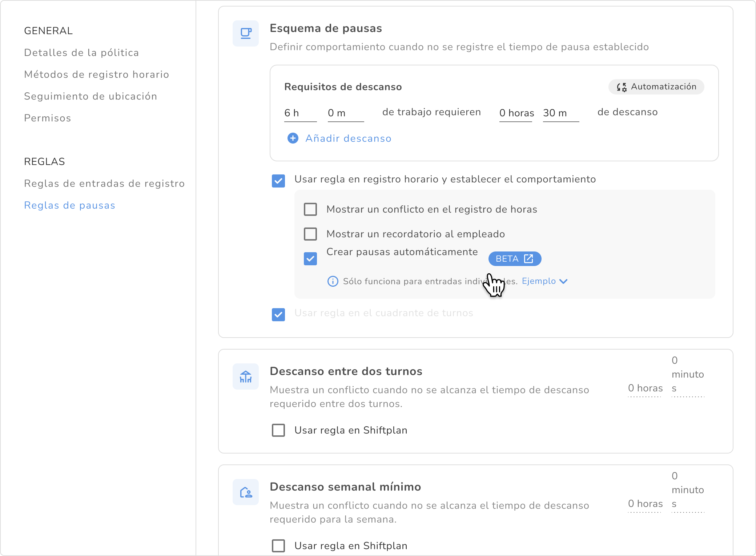Image resolution: width=756 pixels, height=556 pixels.
Task: Open Detalles de la política section
Action: point(81,53)
